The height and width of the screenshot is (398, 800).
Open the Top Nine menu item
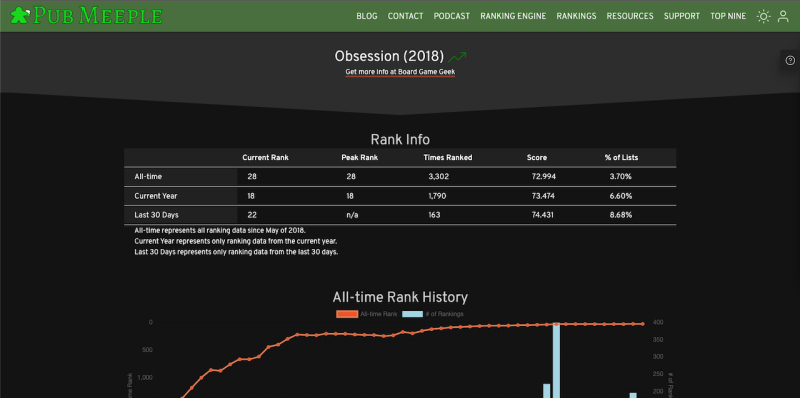click(728, 16)
